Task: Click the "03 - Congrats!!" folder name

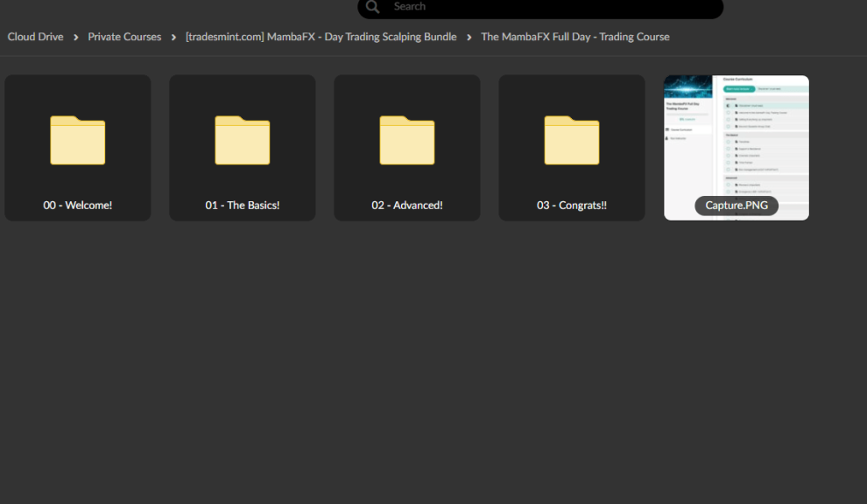Action: click(572, 206)
